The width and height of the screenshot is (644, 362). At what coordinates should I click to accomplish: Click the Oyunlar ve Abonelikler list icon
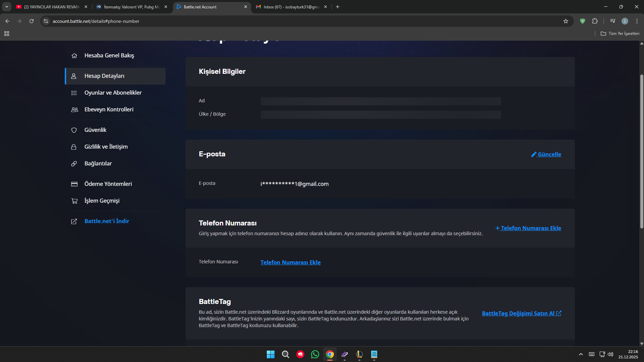click(x=74, y=93)
